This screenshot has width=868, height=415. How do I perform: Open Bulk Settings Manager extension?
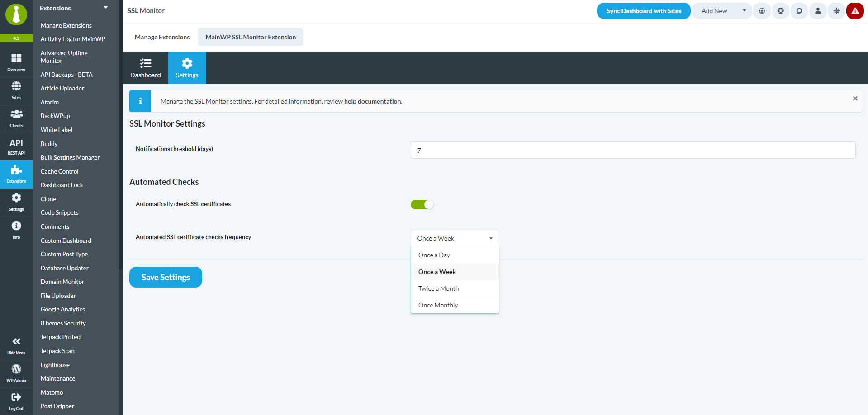pos(70,157)
